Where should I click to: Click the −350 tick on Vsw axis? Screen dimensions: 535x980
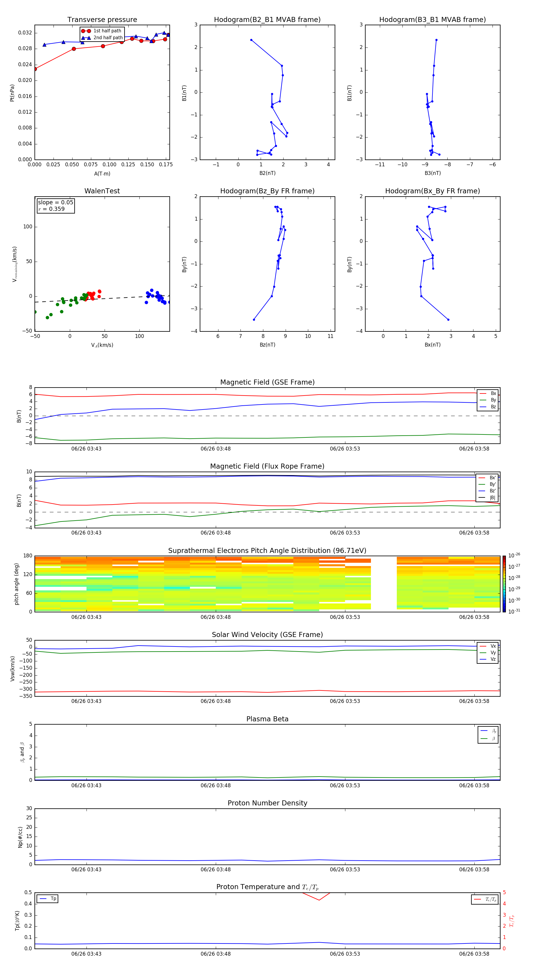click(x=26, y=696)
